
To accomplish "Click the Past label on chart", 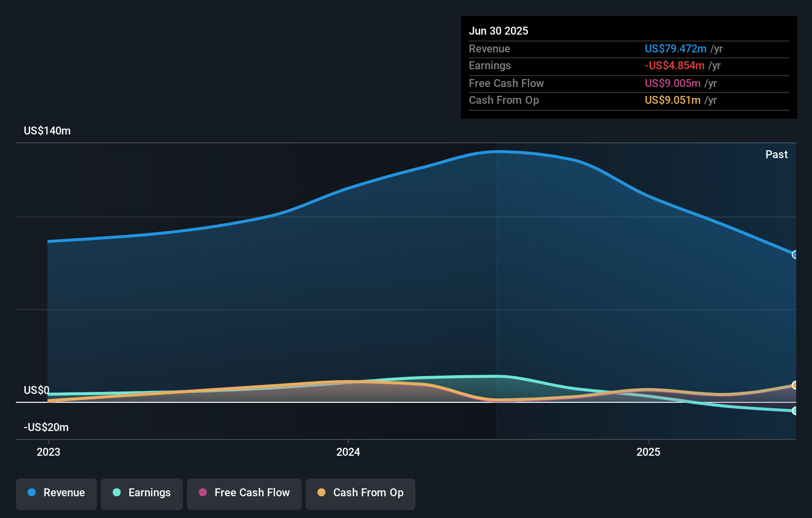I will pyautogui.click(x=776, y=154).
